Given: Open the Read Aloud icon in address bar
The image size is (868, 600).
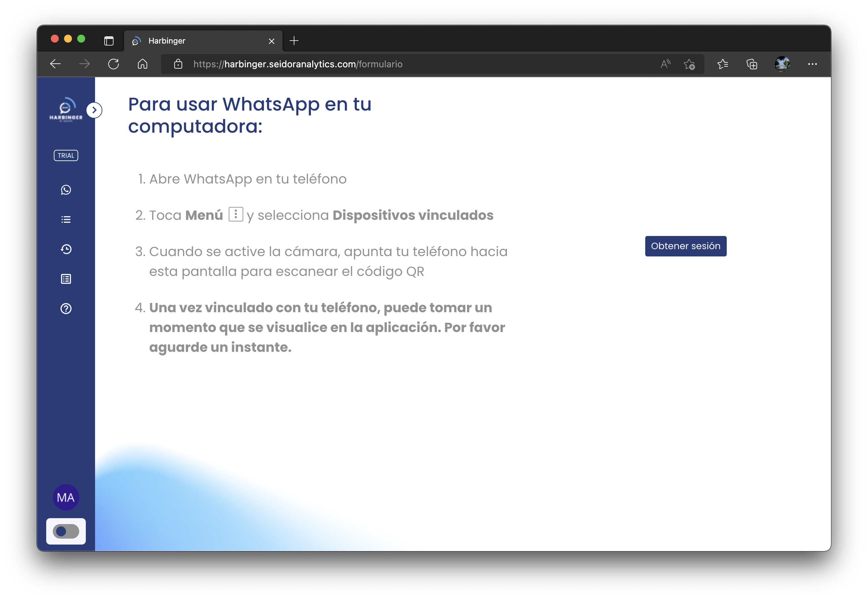Looking at the screenshot, I should [665, 64].
